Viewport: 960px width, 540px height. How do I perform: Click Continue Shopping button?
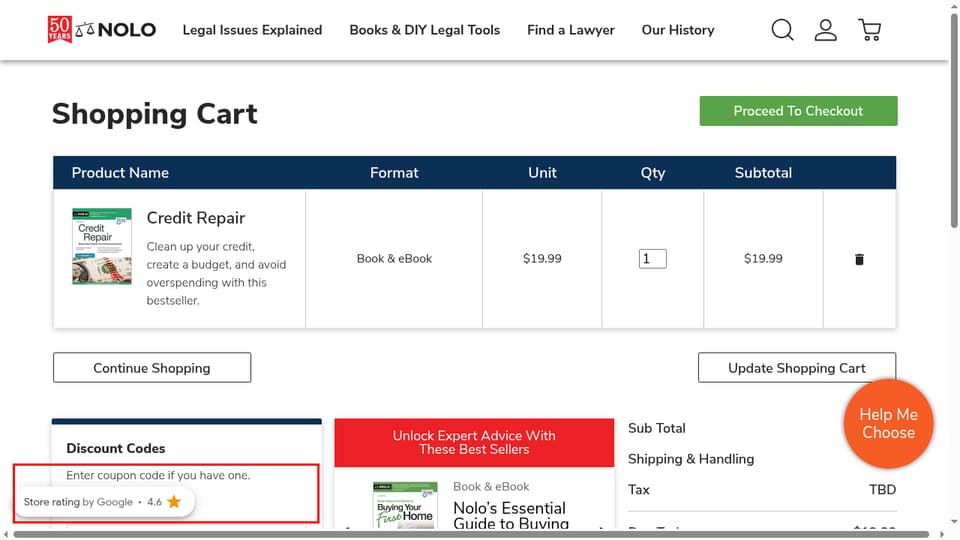click(152, 367)
